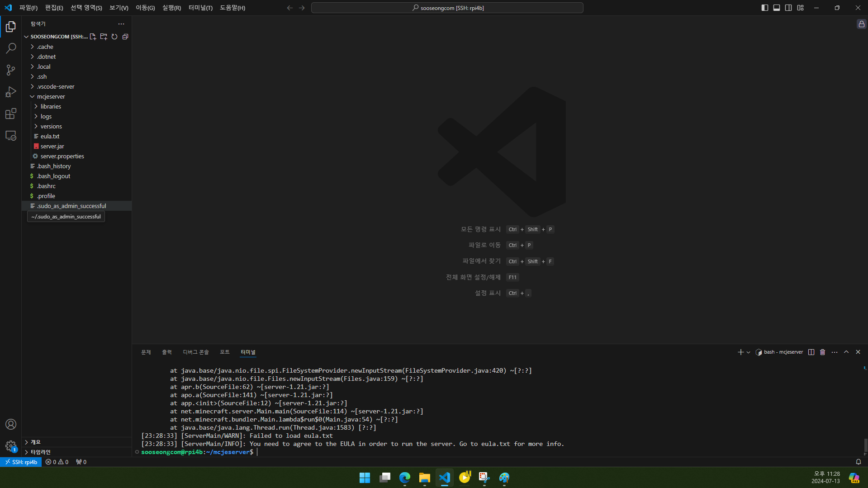Click forwarded ports status item
The image size is (868, 488).
click(81, 462)
